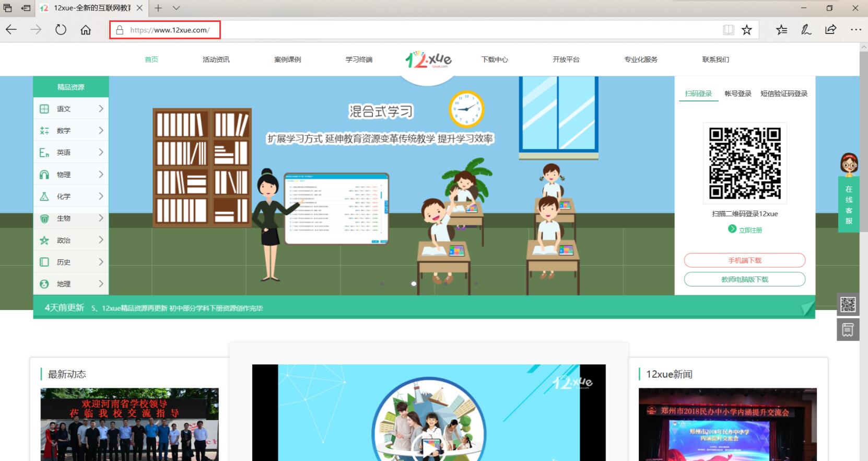Switch to the 扫码登录 tab
Screen dimensions: 868x461
pos(699,94)
